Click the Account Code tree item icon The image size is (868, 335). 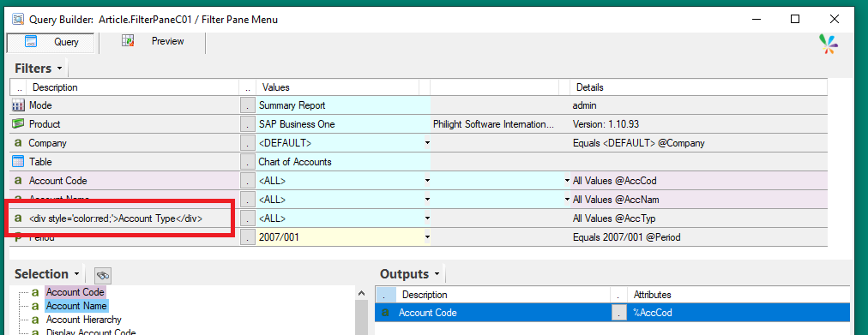[x=35, y=292]
